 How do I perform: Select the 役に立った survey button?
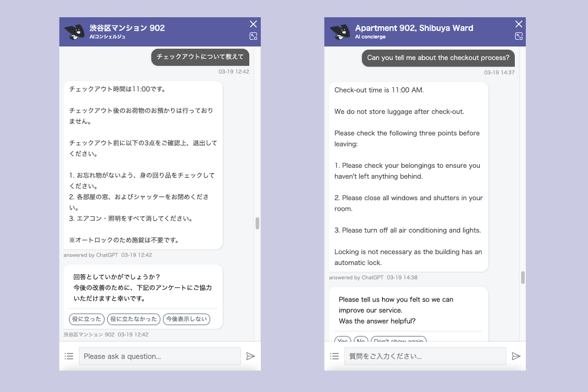(87, 319)
